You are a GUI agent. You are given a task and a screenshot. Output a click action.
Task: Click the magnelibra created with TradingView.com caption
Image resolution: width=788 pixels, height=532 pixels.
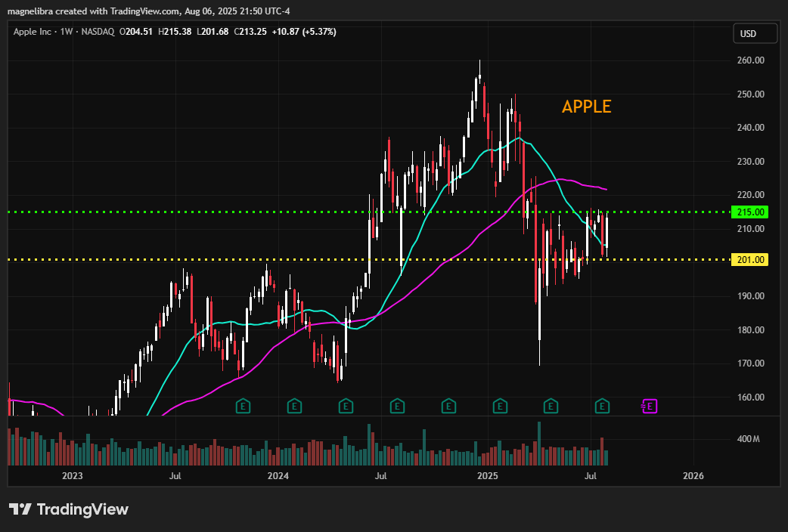pos(149,11)
